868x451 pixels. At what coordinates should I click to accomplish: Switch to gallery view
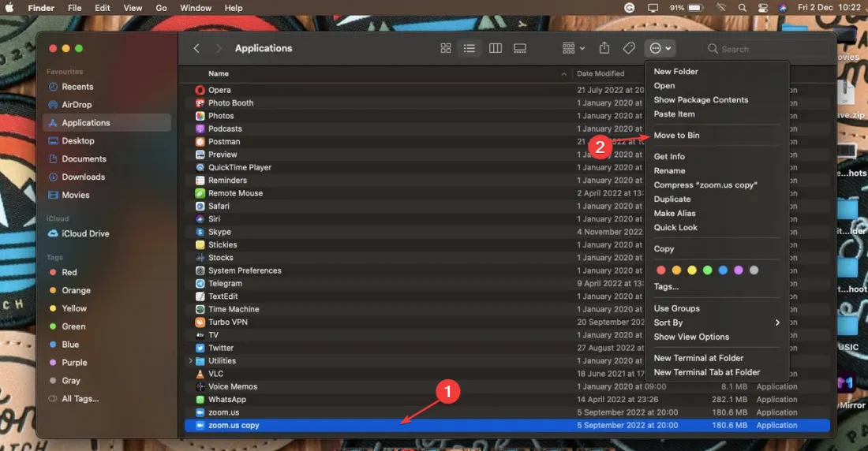point(520,48)
